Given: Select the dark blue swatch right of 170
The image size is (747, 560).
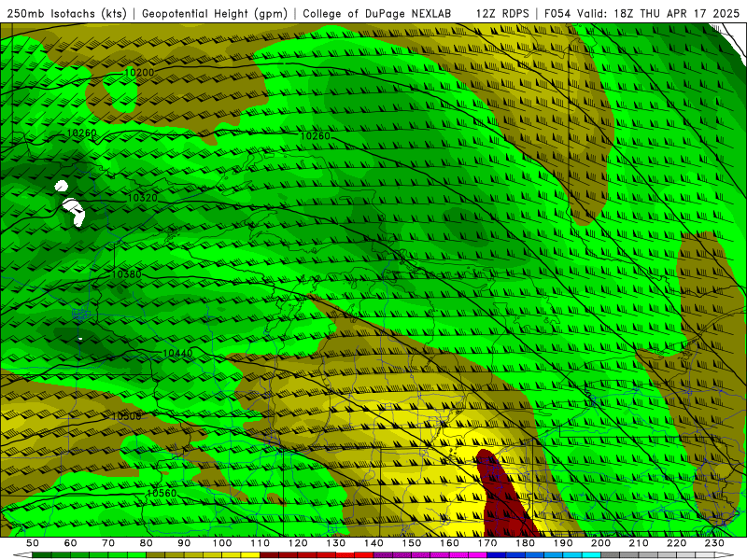Looking at the screenshot, I should click(x=497, y=555).
